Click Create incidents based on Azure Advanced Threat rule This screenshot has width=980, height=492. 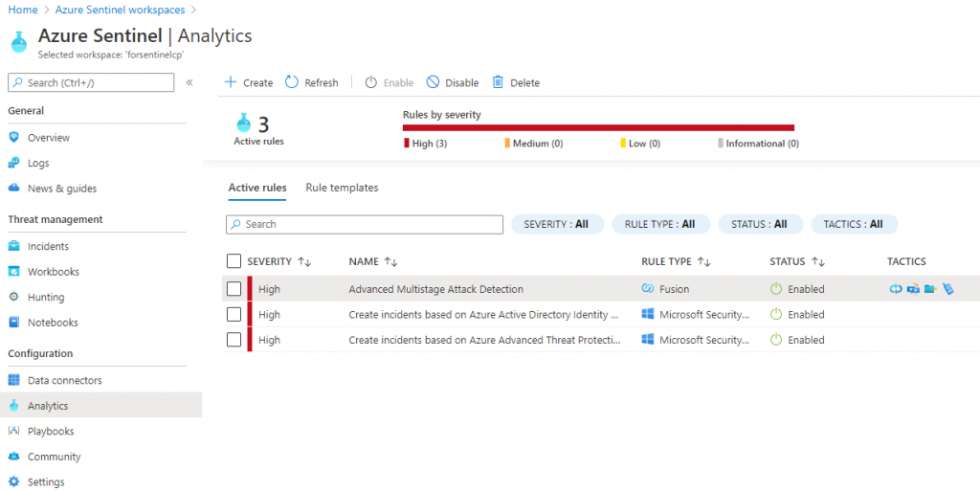(x=484, y=340)
